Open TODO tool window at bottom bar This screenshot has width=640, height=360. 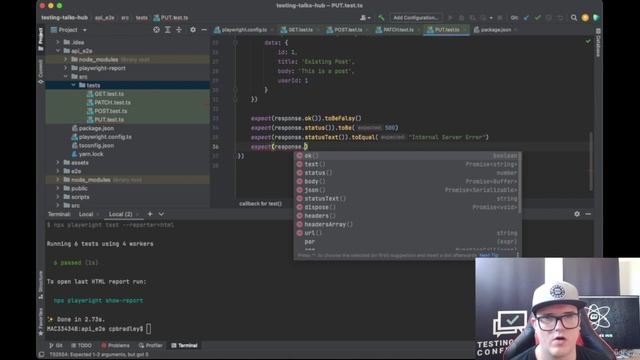click(x=82, y=345)
